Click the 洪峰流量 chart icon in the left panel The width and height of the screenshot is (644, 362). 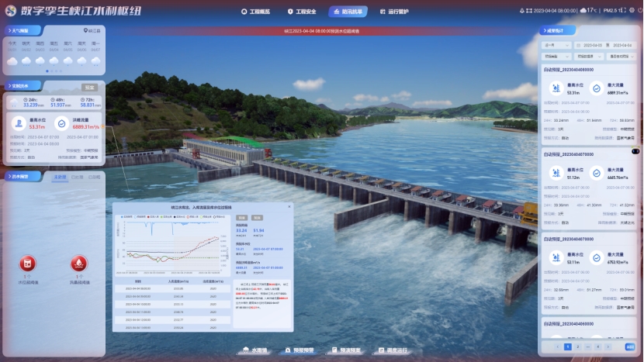(61, 123)
